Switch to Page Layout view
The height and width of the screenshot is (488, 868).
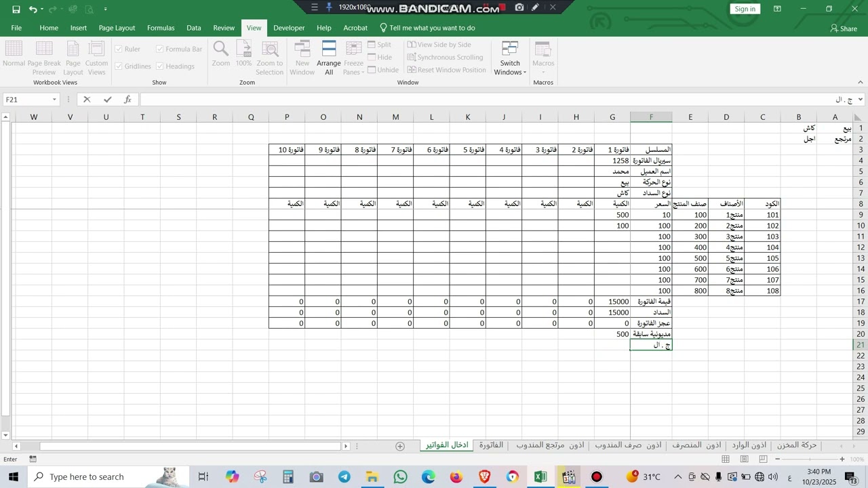coord(73,58)
